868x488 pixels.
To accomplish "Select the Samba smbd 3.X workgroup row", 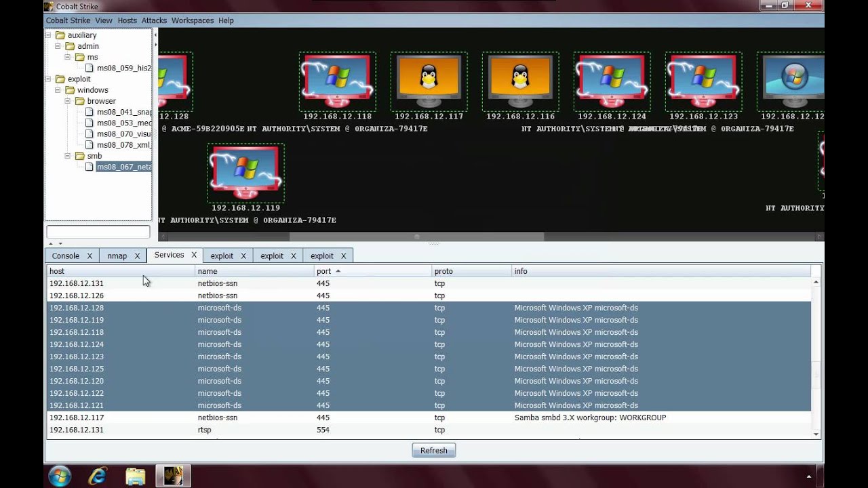I will click(429, 418).
